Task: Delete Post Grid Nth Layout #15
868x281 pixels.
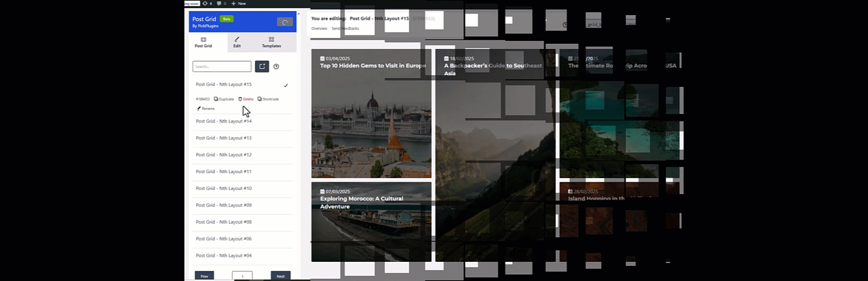Action: pyautogui.click(x=246, y=99)
